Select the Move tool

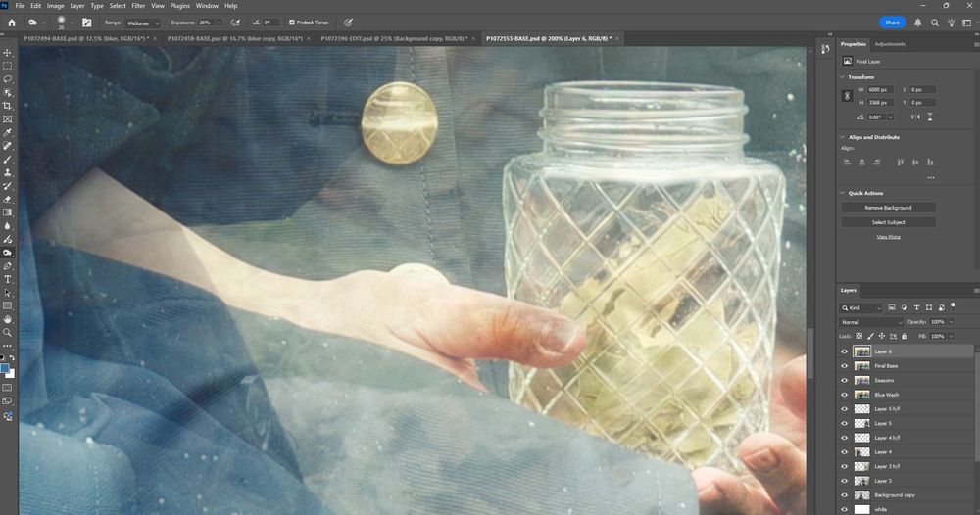coord(8,53)
